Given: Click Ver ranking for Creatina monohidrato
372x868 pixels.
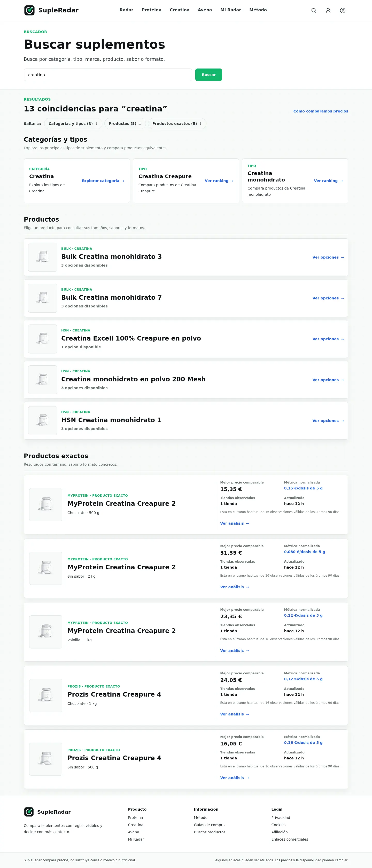Looking at the screenshot, I should pyautogui.click(x=328, y=181).
